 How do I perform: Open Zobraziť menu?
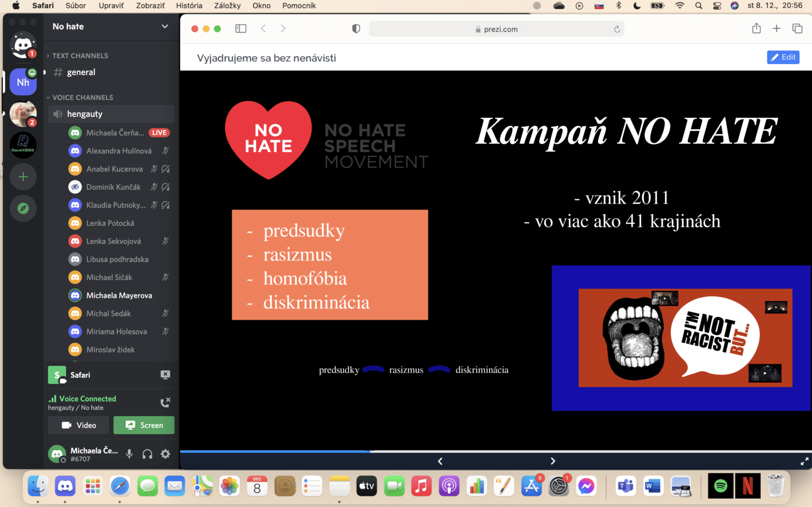click(150, 5)
